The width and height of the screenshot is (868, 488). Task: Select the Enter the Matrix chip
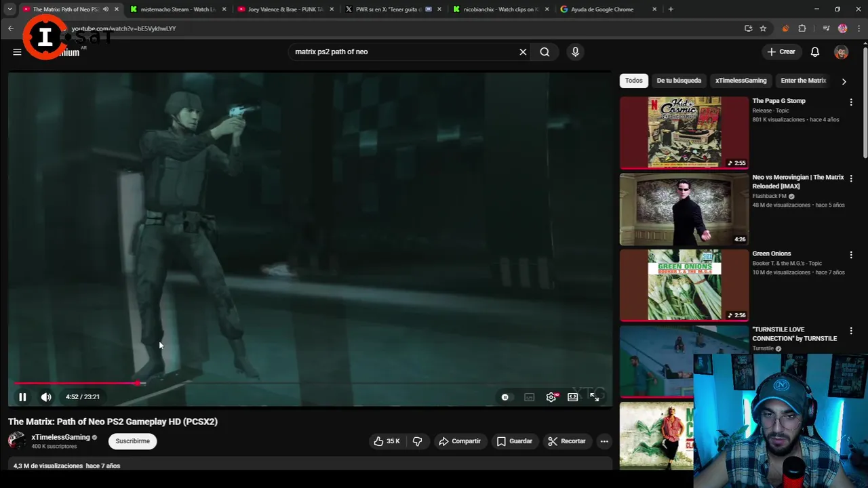click(x=803, y=81)
